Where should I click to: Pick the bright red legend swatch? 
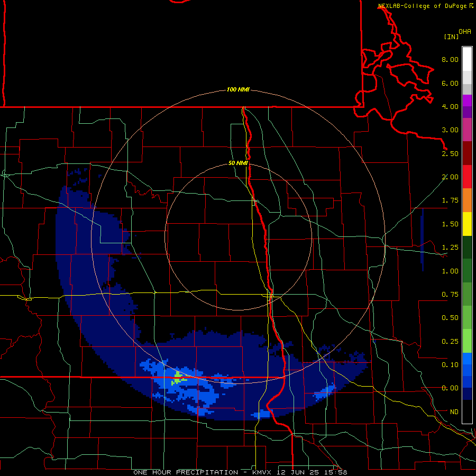coord(467,177)
